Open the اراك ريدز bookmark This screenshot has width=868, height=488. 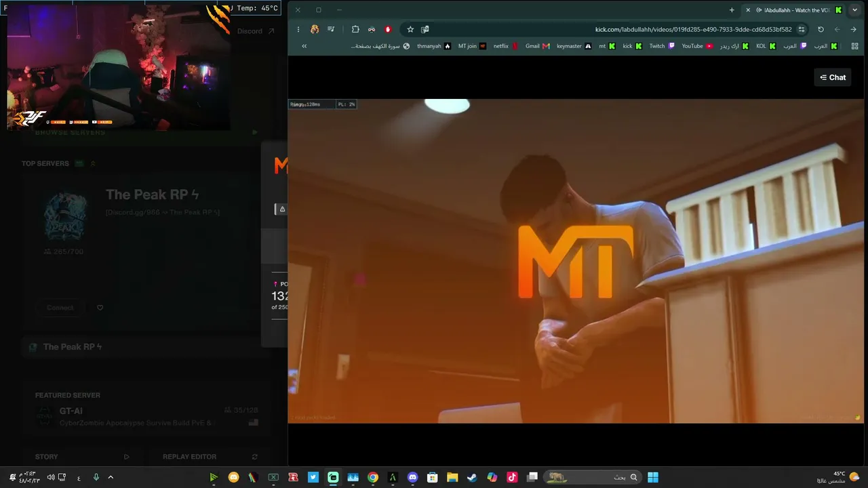point(734,46)
